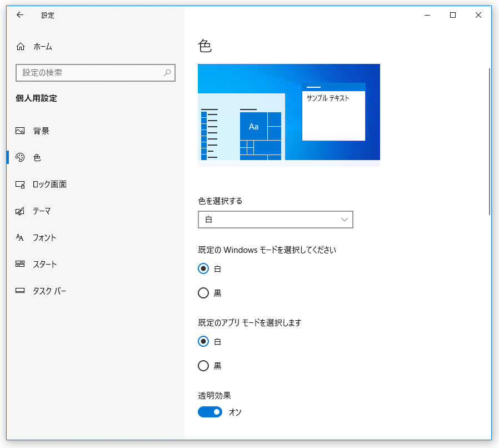
Task: Maximize the settings window
Action: point(453,15)
